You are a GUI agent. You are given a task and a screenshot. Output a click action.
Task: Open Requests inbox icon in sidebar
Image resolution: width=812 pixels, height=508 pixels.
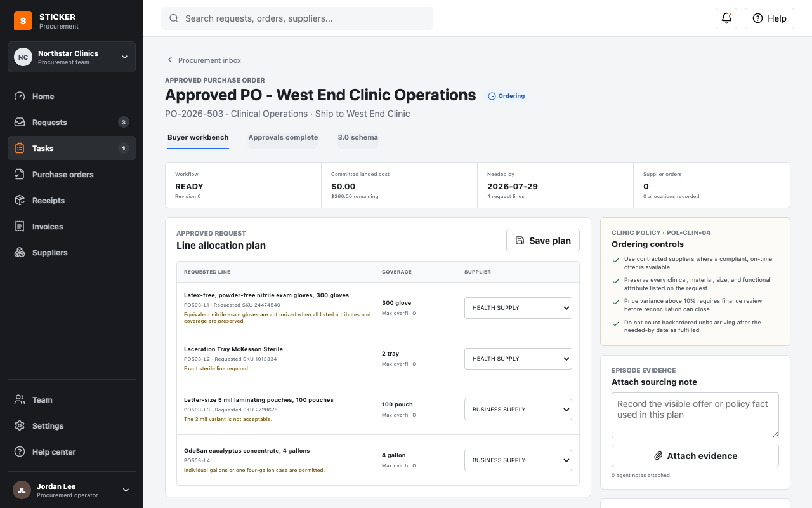pos(20,123)
